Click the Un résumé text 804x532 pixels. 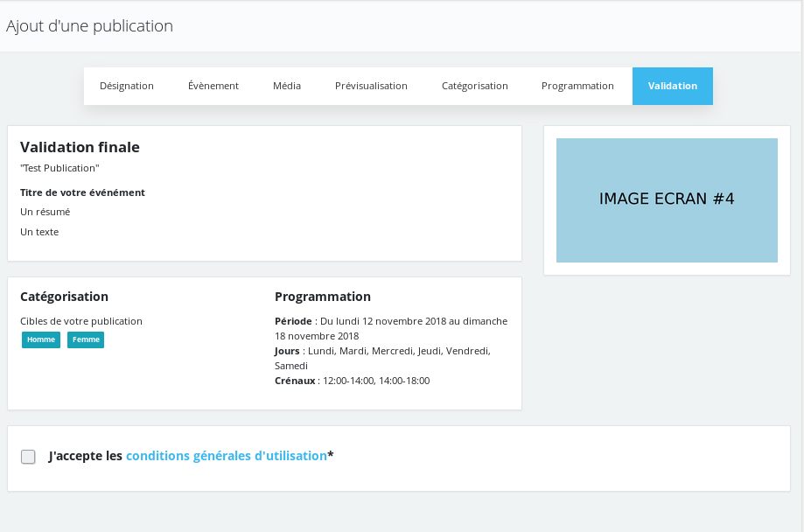point(45,212)
